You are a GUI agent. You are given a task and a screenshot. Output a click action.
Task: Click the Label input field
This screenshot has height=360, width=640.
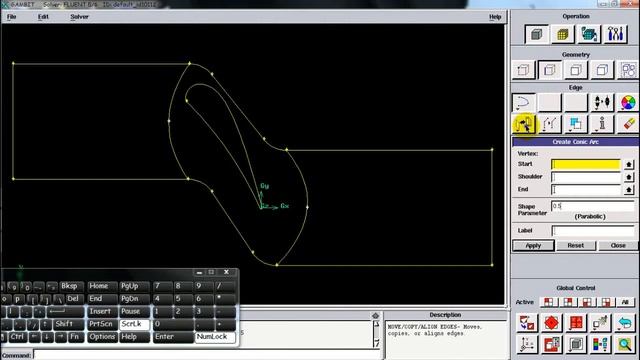pyautogui.click(x=593, y=231)
